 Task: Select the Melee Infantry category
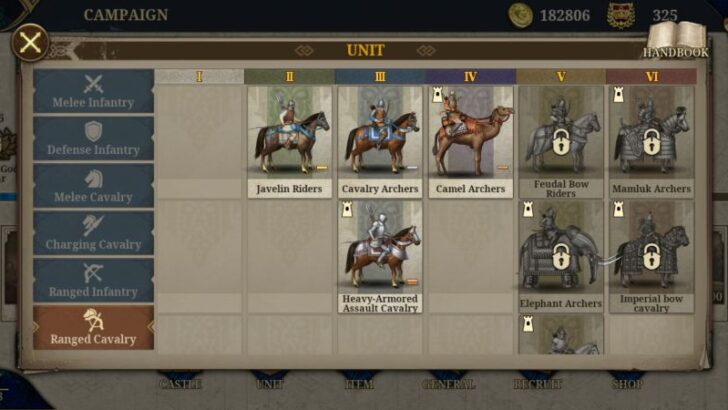pyautogui.click(x=93, y=91)
